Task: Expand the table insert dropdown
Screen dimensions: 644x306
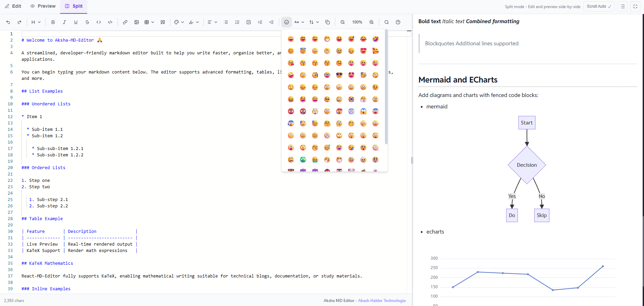Action: pyautogui.click(x=149, y=22)
